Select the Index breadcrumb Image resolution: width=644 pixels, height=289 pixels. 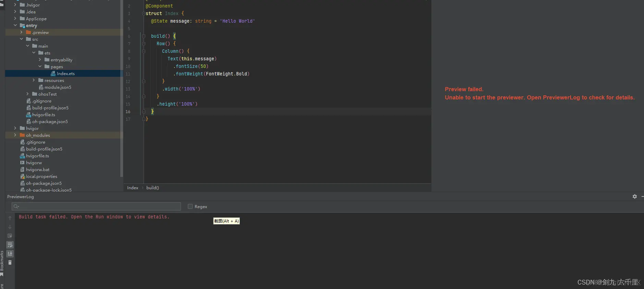coord(133,188)
